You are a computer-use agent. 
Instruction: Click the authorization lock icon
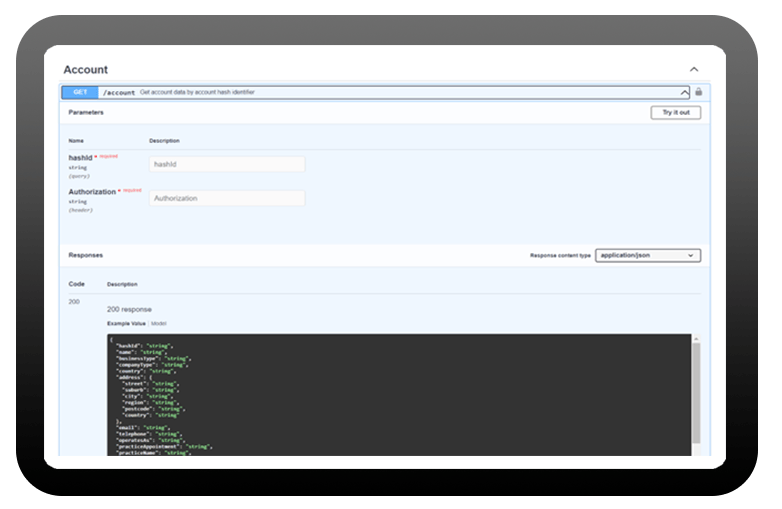(x=698, y=92)
